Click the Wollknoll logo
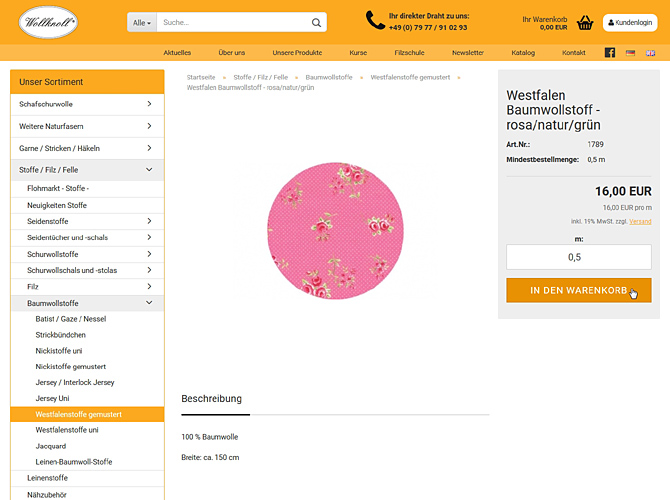Viewport: 670px width, 500px height. click(48, 22)
